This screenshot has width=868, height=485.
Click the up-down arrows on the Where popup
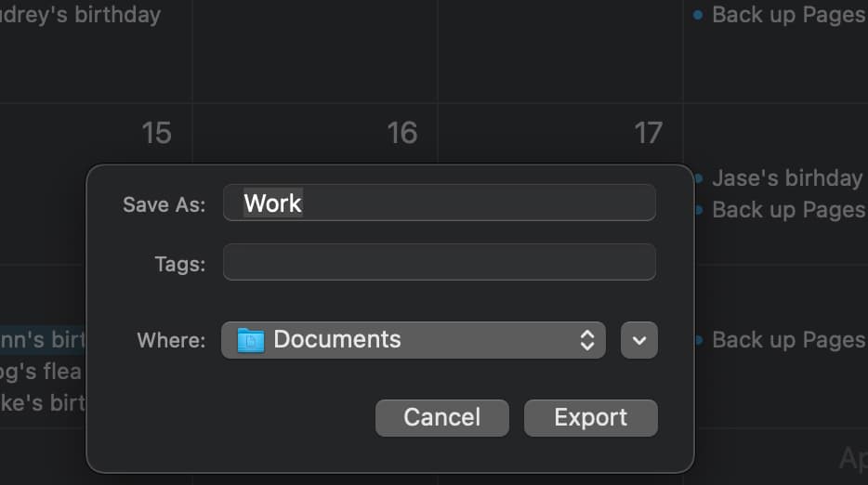586,340
